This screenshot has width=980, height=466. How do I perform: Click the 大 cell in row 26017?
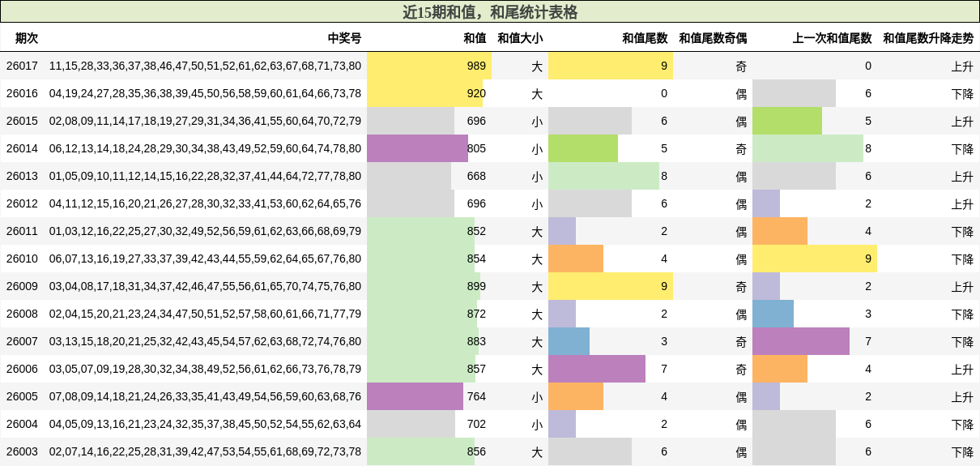pos(537,66)
